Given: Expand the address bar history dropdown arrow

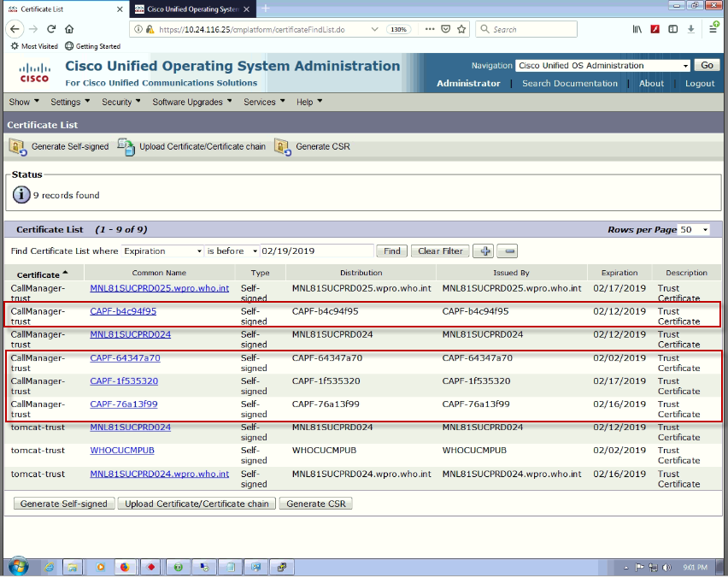Looking at the screenshot, I should pyautogui.click(x=374, y=29).
